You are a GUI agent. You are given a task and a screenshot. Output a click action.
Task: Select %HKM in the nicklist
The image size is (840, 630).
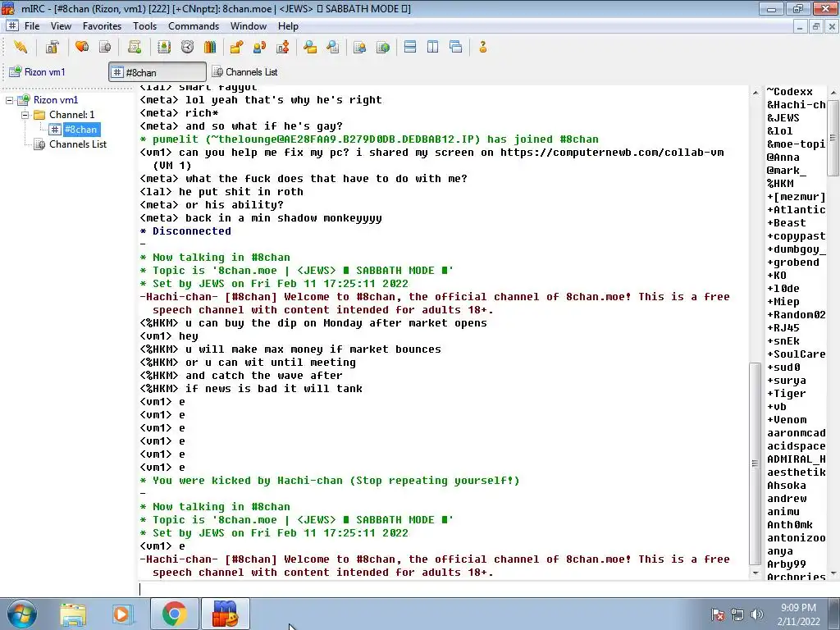point(780,184)
